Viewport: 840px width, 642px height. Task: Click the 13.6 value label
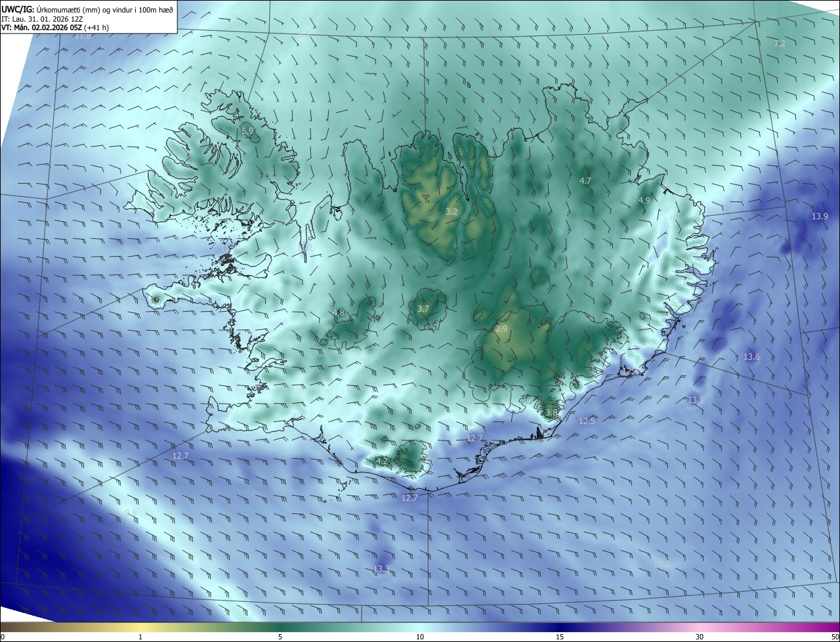pos(751,357)
